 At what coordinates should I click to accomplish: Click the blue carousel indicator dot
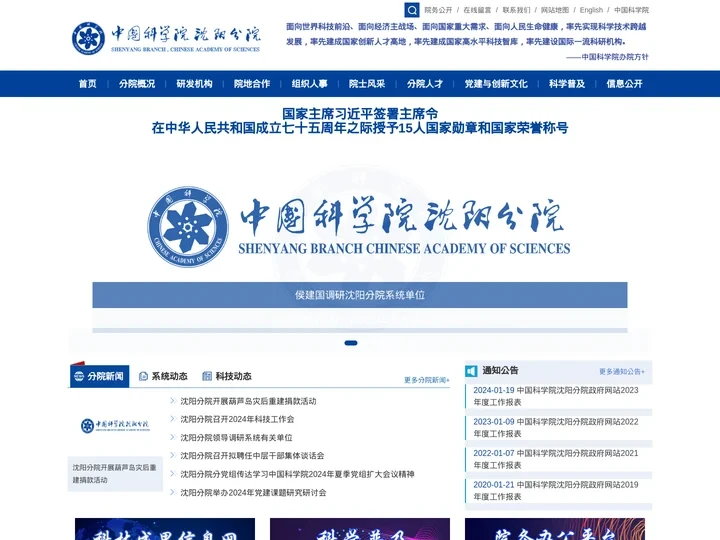pos(351,343)
